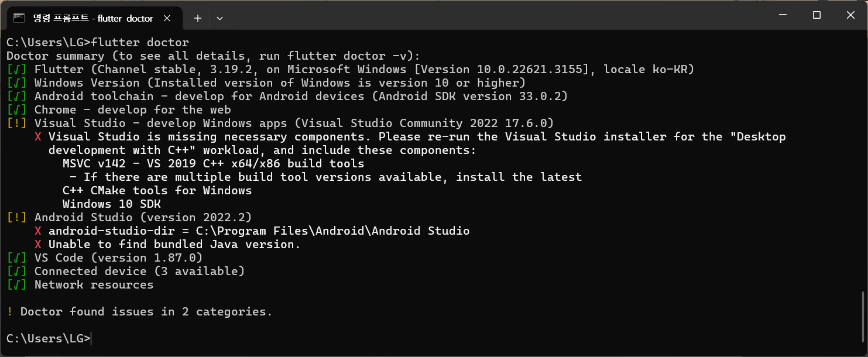Open a new terminal tab

pos(198,18)
